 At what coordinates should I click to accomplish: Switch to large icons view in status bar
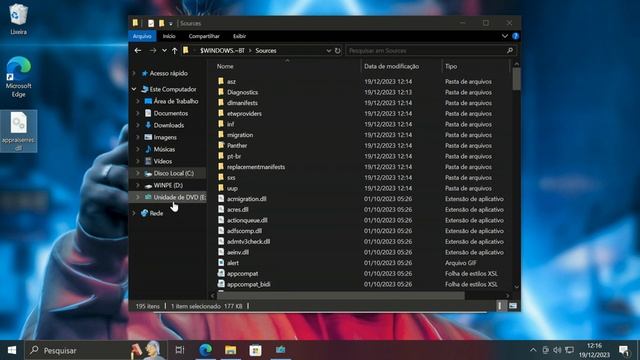[x=513, y=306]
